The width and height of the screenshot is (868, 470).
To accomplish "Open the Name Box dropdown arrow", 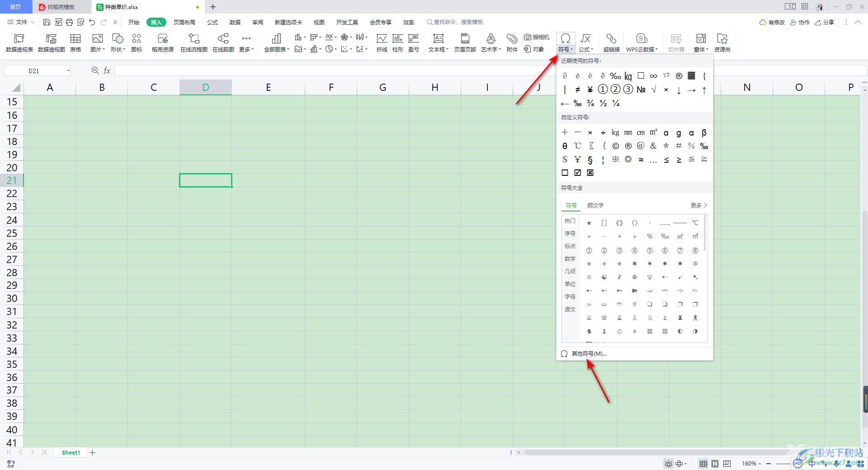I will pyautogui.click(x=68, y=70).
